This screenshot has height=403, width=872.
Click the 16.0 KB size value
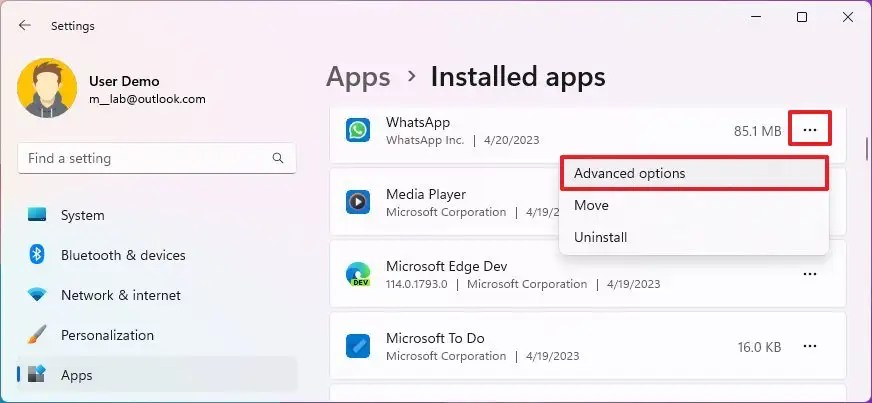click(759, 347)
